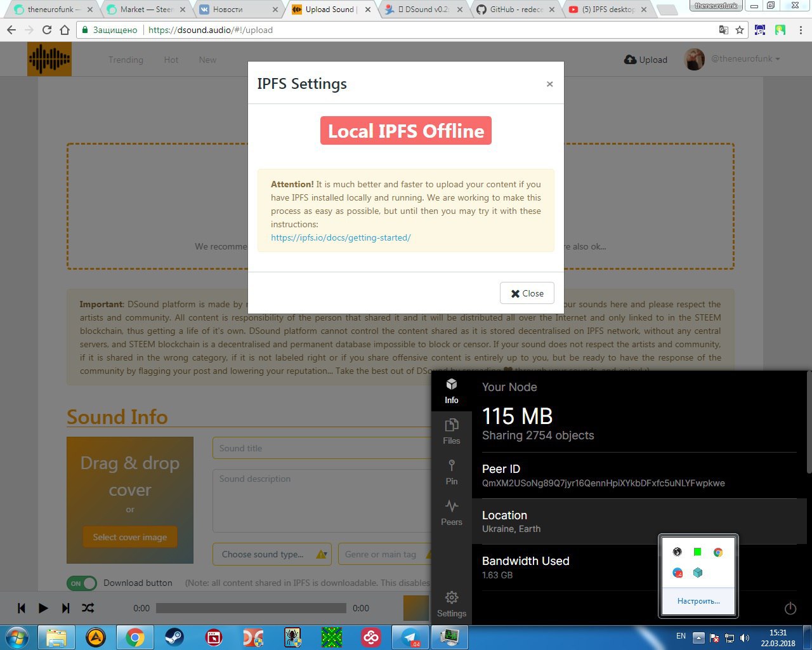Open the @theneurofunk account dropdown
This screenshot has height=650, width=812.
tap(745, 58)
